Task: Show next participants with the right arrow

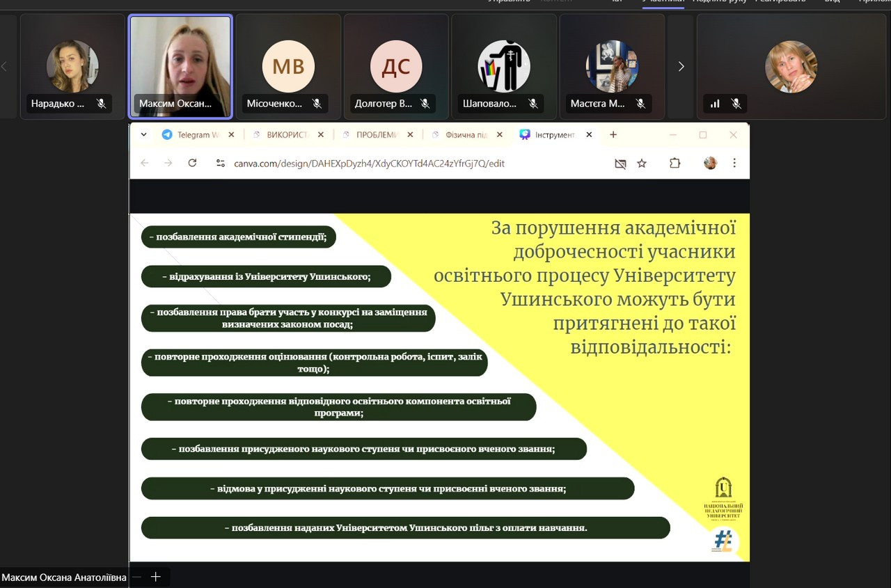Action: tap(681, 66)
